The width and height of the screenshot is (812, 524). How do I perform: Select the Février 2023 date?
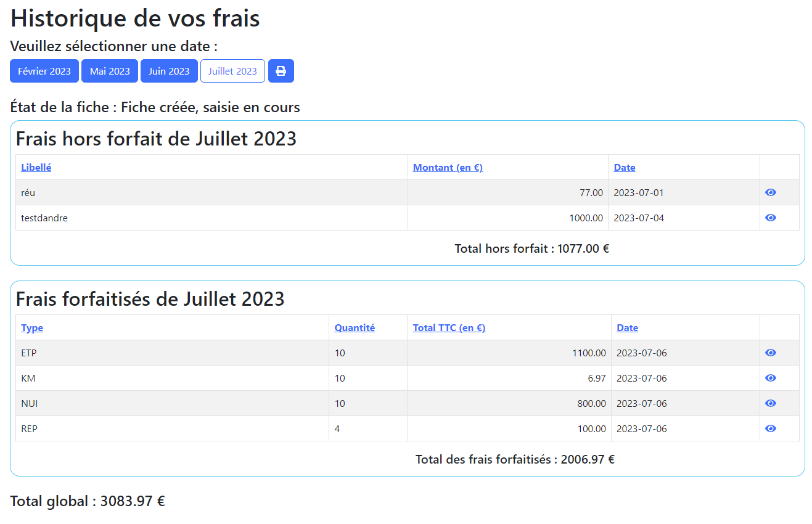[x=44, y=71]
